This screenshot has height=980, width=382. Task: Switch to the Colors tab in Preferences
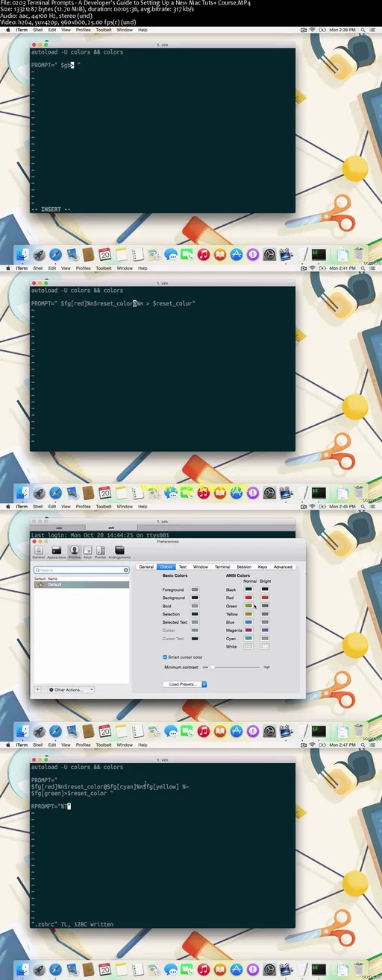pos(166,567)
